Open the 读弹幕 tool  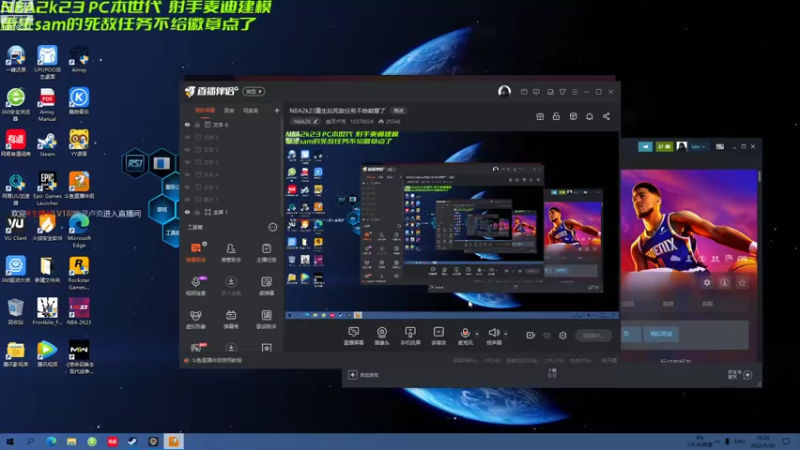pyautogui.click(x=266, y=286)
